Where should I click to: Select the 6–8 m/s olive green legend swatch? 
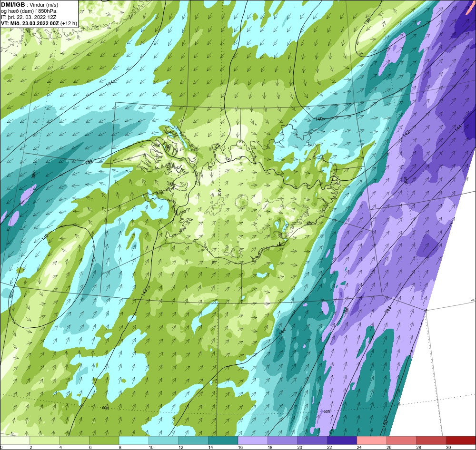tap(104, 440)
